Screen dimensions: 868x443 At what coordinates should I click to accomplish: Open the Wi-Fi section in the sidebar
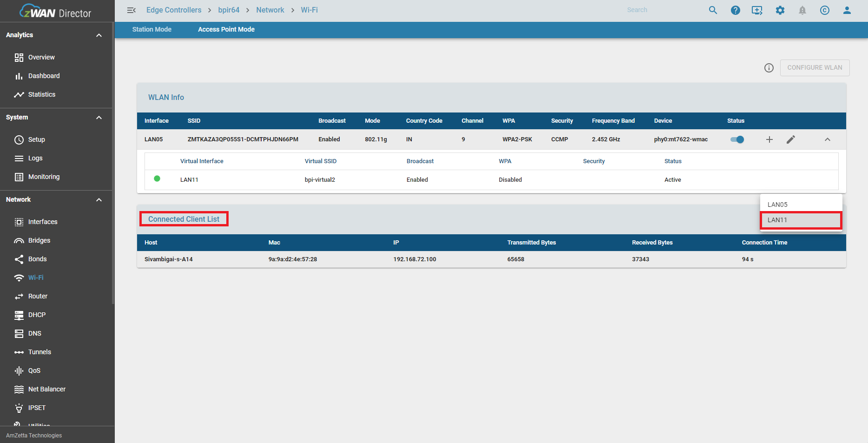35,278
